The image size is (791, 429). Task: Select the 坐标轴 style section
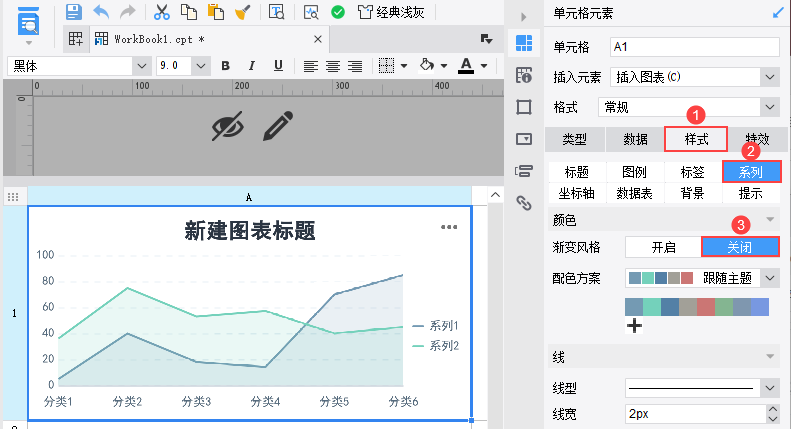coord(577,193)
